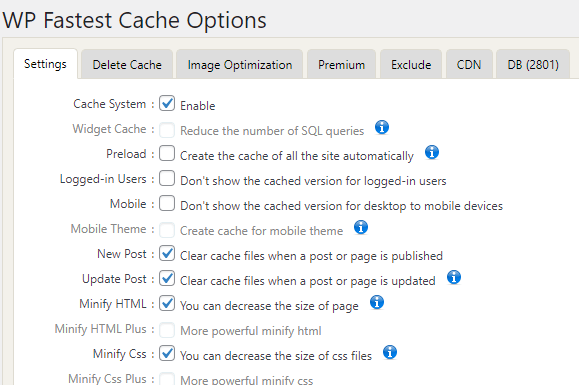Open the Image Optimization tab
The image size is (579, 385).
[240, 65]
